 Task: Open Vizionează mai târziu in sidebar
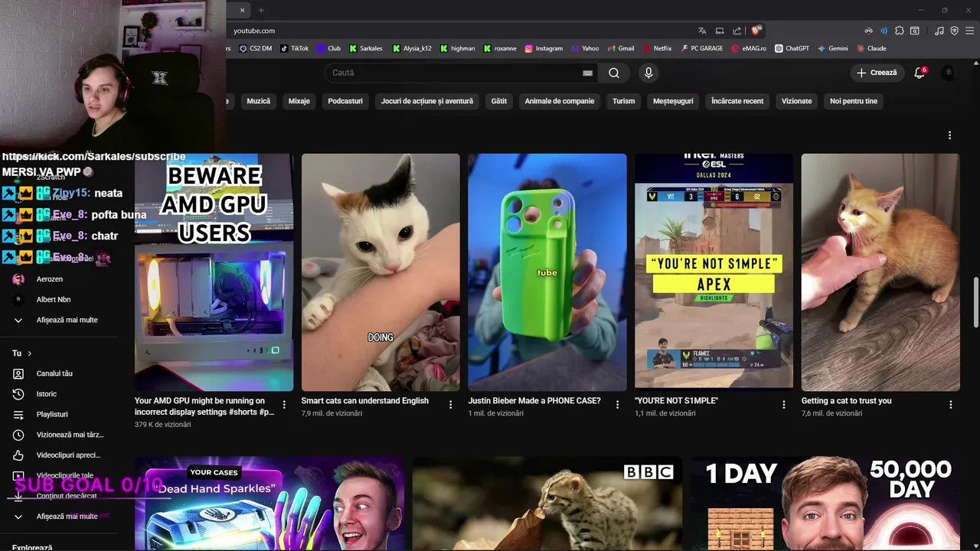click(58, 435)
